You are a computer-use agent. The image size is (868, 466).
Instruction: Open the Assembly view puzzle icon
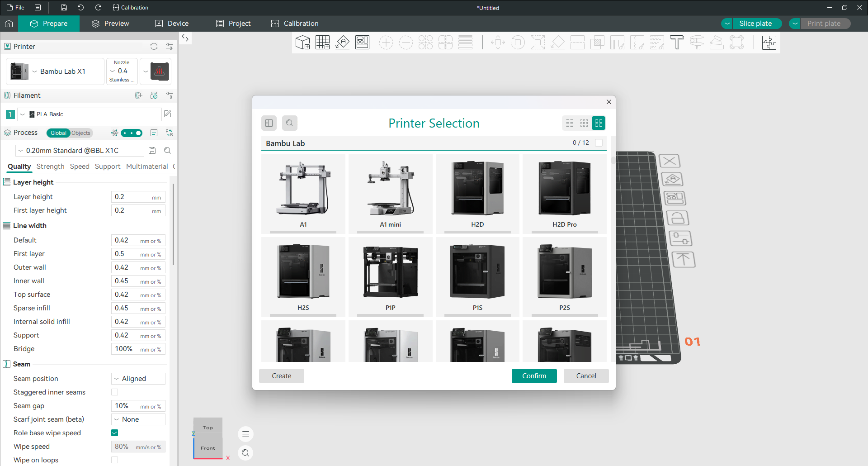(x=769, y=43)
